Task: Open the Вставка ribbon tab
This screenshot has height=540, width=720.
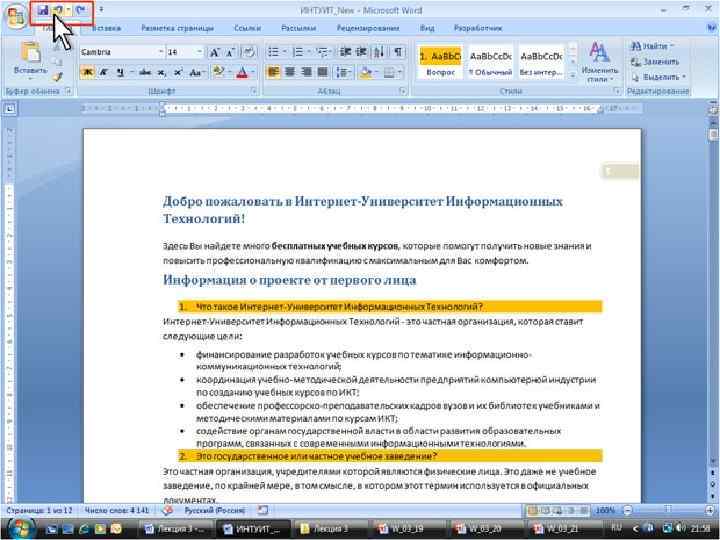Action: [107, 28]
